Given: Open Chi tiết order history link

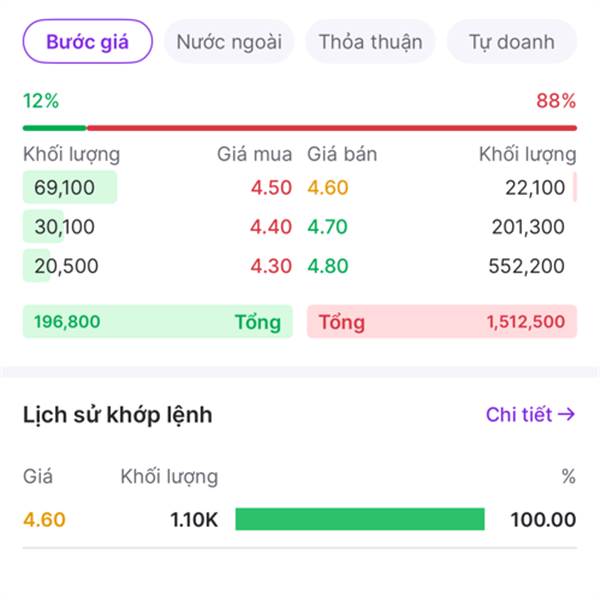Looking at the screenshot, I should (x=530, y=415).
